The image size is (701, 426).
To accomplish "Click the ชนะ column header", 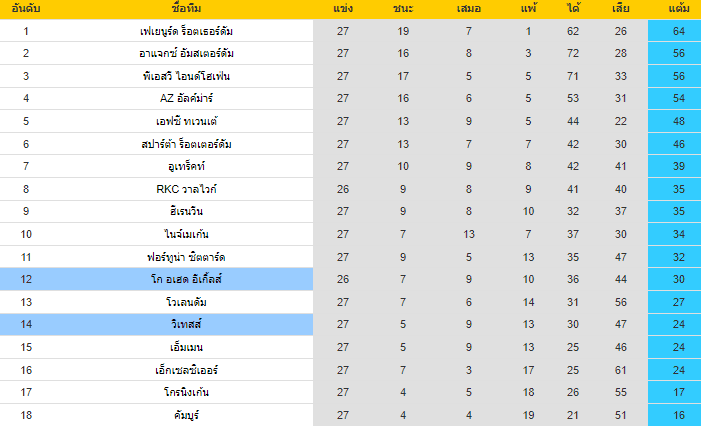I will [403, 9].
